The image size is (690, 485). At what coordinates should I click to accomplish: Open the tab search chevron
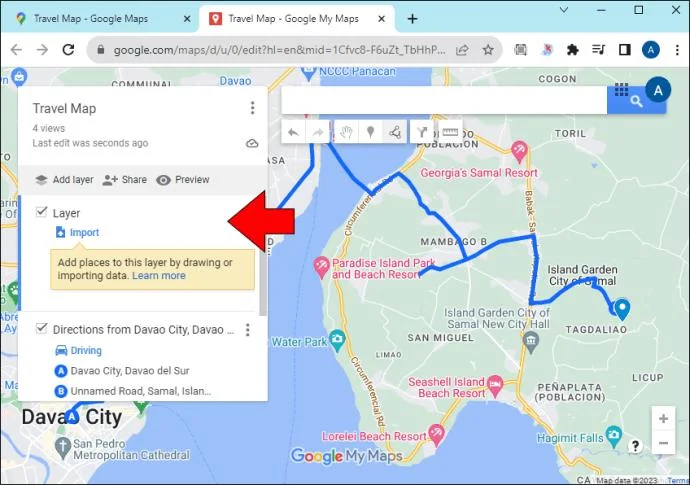point(564,10)
